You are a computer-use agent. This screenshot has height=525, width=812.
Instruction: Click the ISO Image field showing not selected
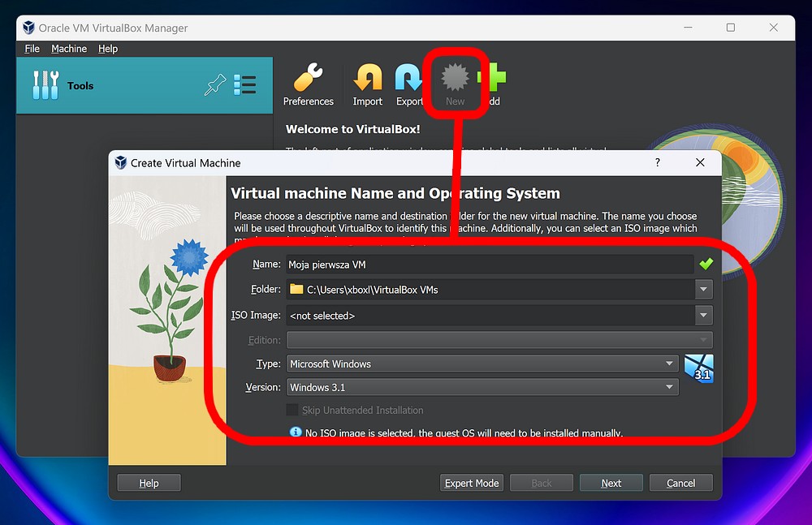pos(490,315)
